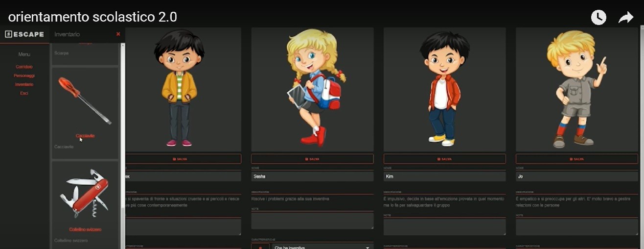
Task: Close the Inventario panel with red X
Action: pos(118,34)
